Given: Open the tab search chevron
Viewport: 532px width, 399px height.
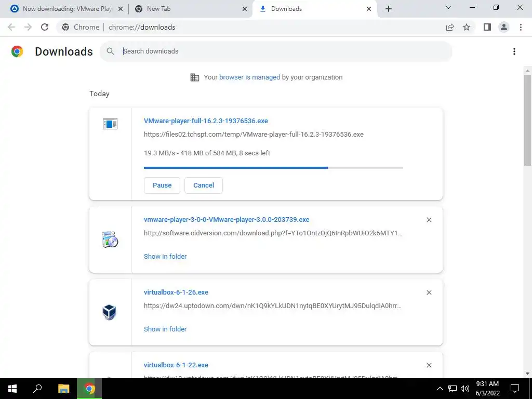Looking at the screenshot, I should coord(448,7).
